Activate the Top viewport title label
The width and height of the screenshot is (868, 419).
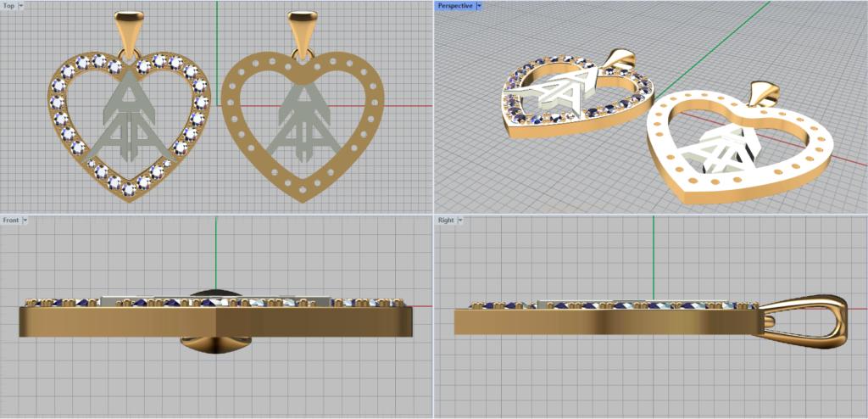click(x=8, y=5)
